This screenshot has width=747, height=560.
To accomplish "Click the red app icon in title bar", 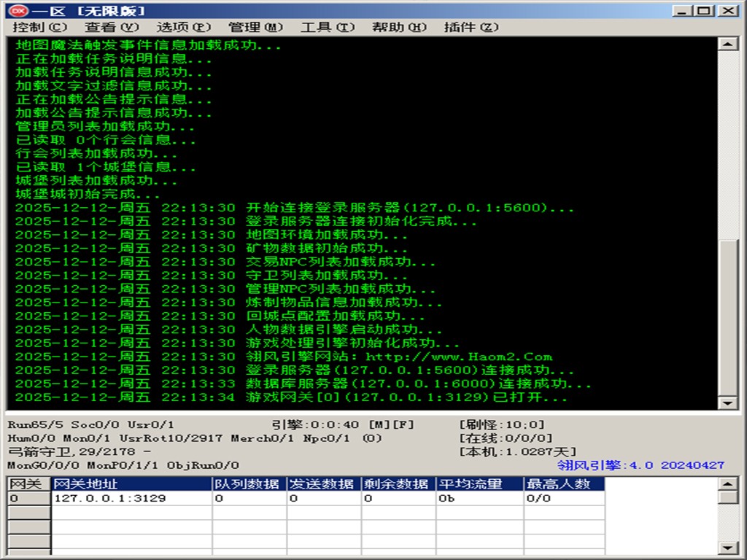I will 18,10.
